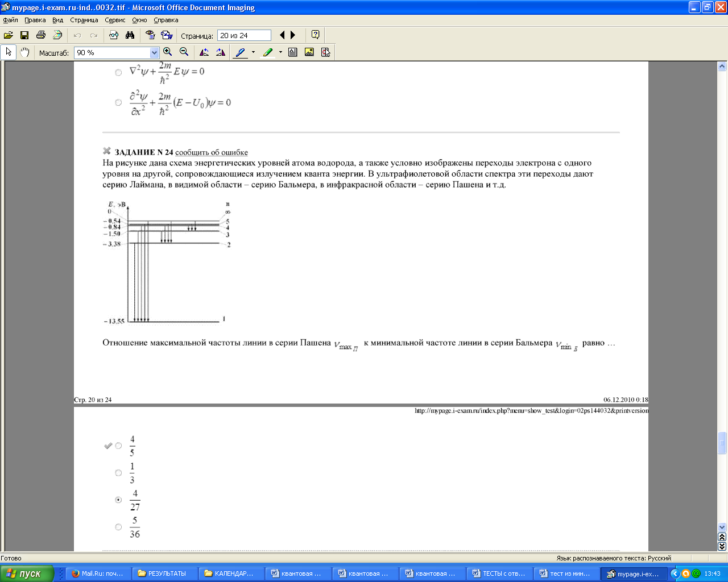The image size is (728, 582).
Task: Click the Open file toolbar icon
Action: tap(9, 35)
